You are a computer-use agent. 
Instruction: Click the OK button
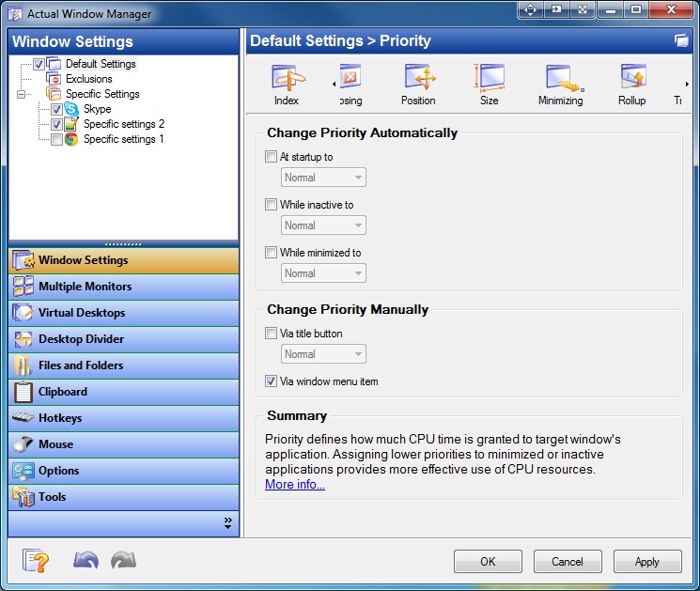pos(488,562)
